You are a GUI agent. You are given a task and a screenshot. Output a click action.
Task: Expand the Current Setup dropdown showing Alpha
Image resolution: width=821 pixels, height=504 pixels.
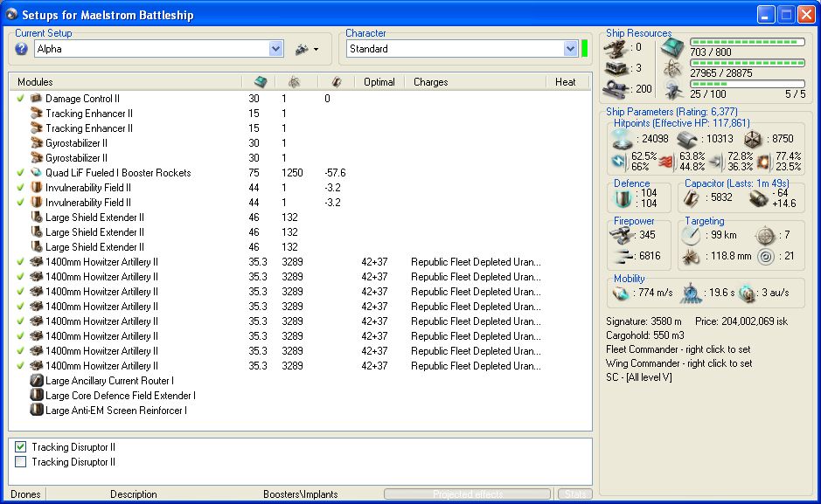[x=276, y=49]
